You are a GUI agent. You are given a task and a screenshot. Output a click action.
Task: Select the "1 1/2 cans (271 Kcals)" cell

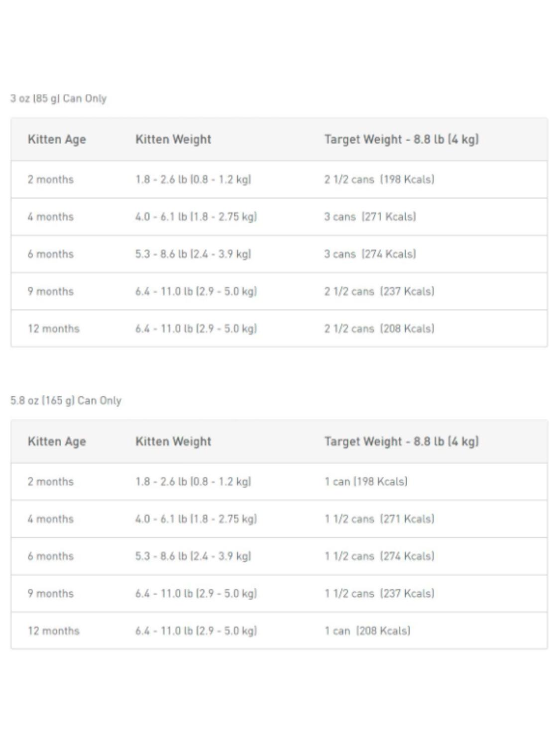pyautogui.click(x=379, y=519)
